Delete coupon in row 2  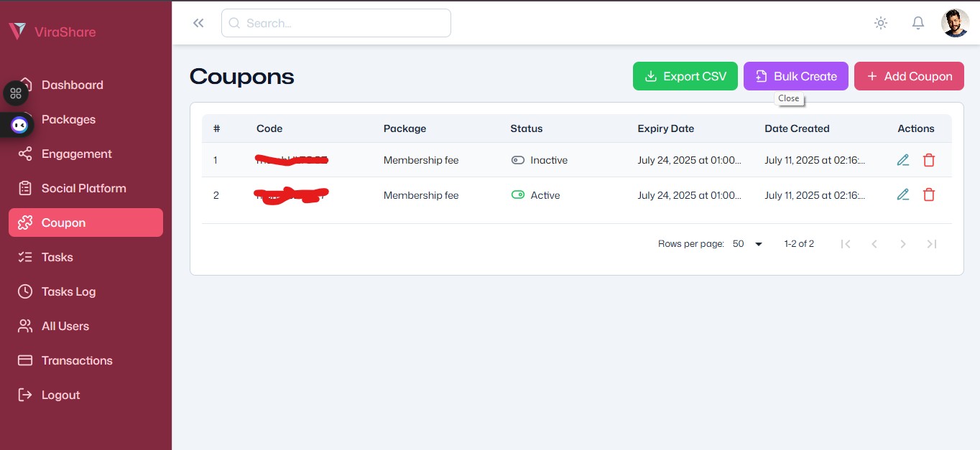[x=929, y=194]
